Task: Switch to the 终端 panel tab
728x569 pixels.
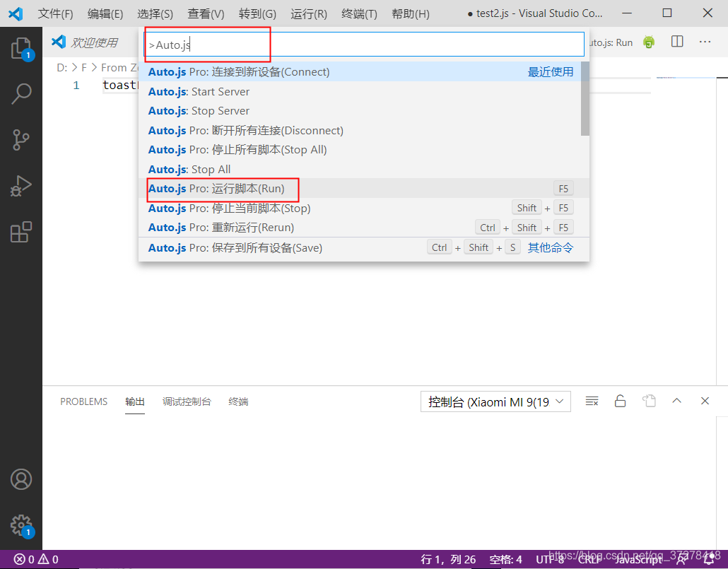Action: pyautogui.click(x=238, y=401)
